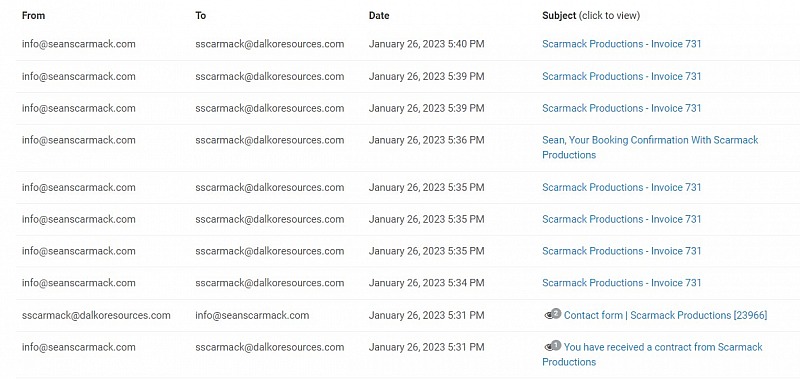Open Contact form | Scarmack Productions [23966]
This screenshot has width=800, height=379.
665,315
